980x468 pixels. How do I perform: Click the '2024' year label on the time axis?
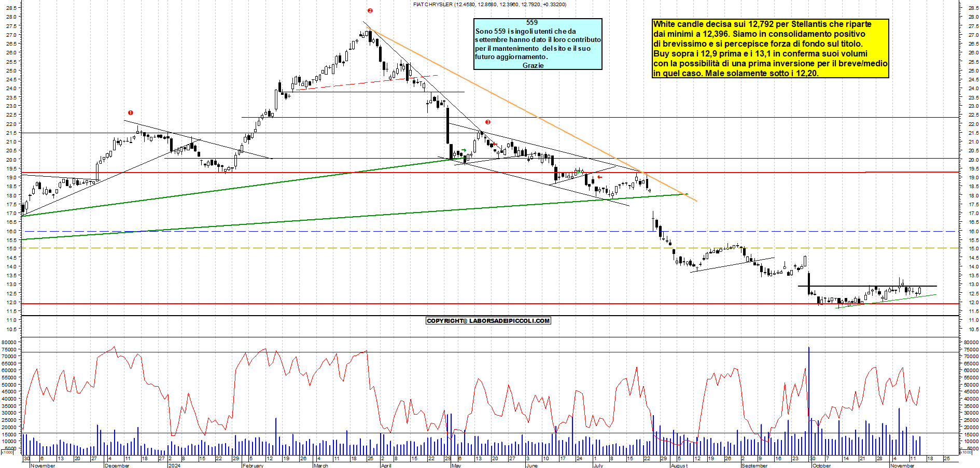[174, 465]
